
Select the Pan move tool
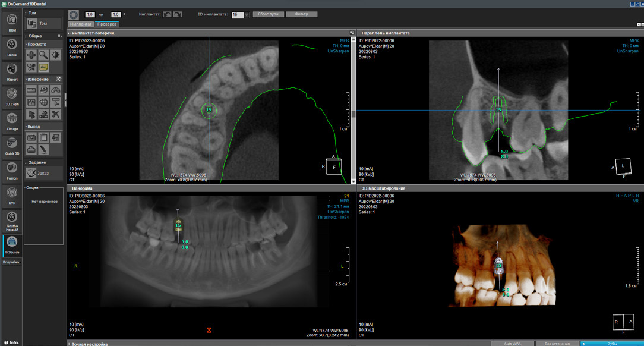[x=32, y=55]
